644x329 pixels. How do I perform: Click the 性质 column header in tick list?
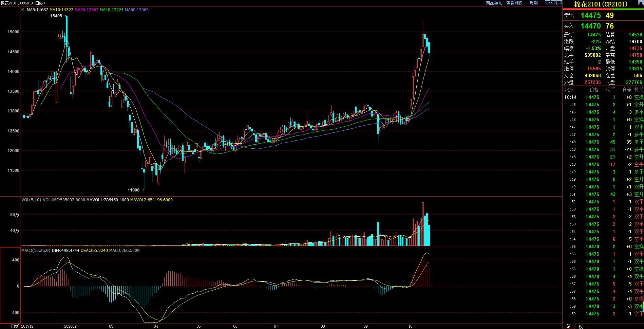639,90
